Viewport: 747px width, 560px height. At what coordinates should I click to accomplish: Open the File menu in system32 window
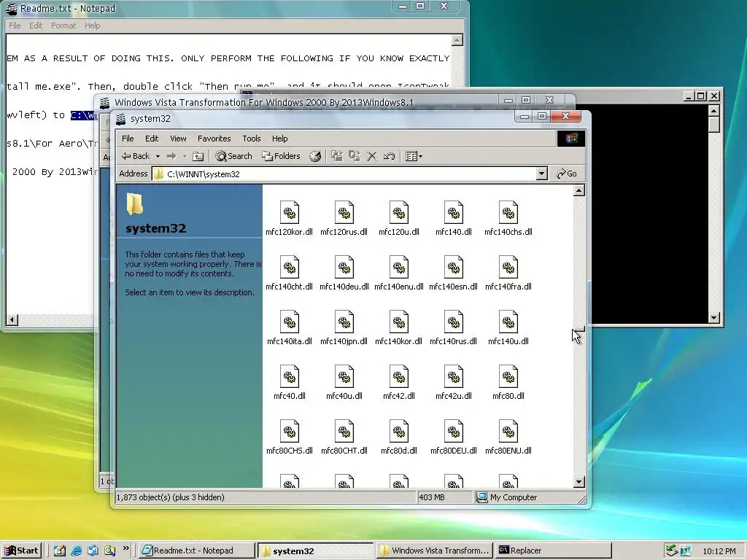tap(128, 139)
